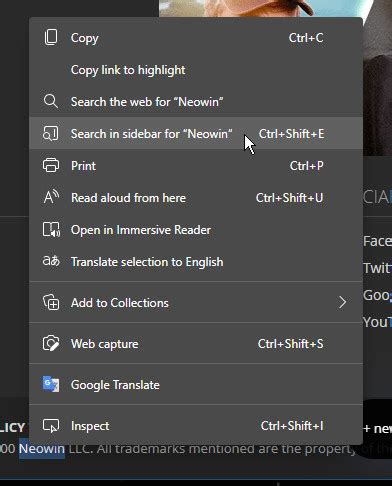Choose Inspect with Ctrl+Shift+I shortcut
This screenshot has height=486, width=392.
click(196, 426)
